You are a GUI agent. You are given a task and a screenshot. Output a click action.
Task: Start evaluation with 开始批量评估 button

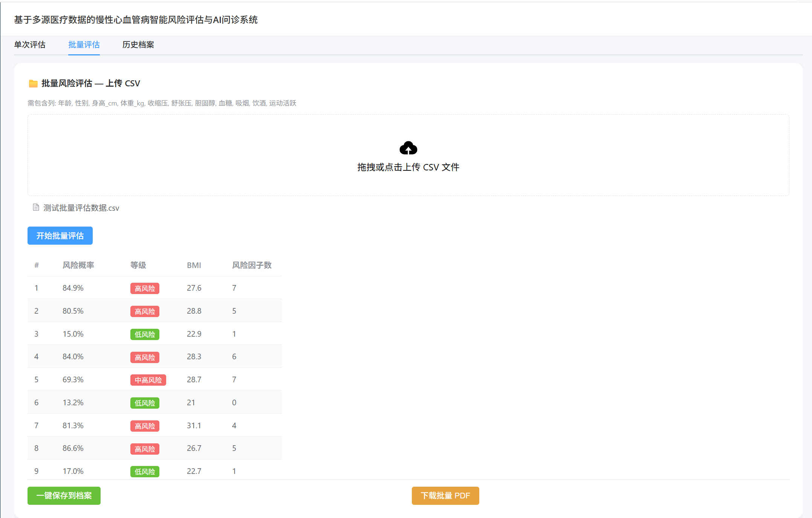[60, 236]
